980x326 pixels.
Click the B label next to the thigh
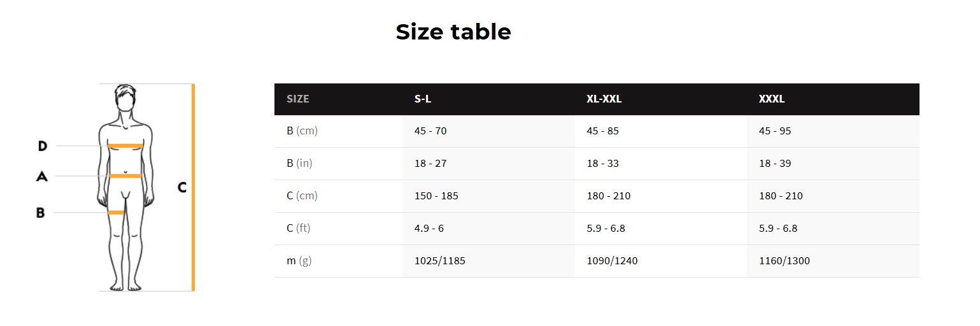pos(40,213)
